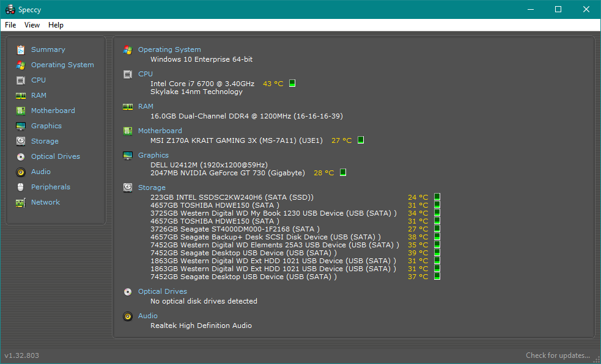The height and width of the screenshot is (364, 601).
Task: Click the RAM stick icon in sidebar
Action: pos(21,96)
